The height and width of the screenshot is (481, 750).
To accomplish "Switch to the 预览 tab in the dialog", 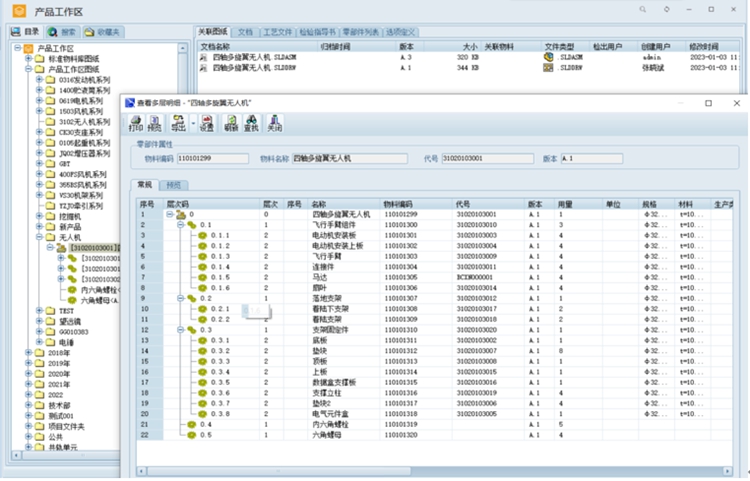I will (x=174, y=185).
